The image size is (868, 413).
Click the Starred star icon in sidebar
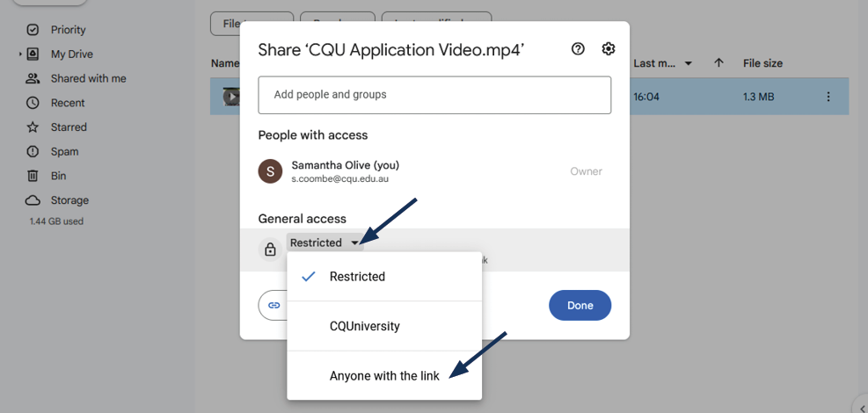coord(33,127)
